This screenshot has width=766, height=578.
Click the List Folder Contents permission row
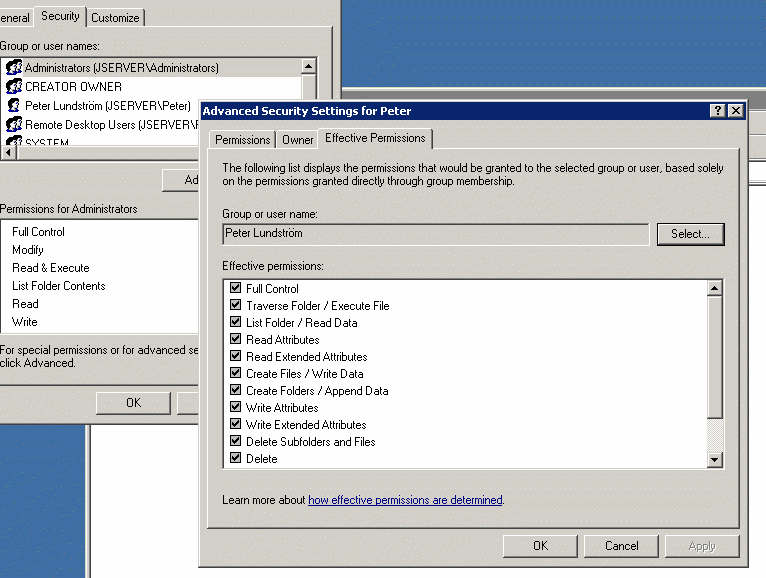59,286
